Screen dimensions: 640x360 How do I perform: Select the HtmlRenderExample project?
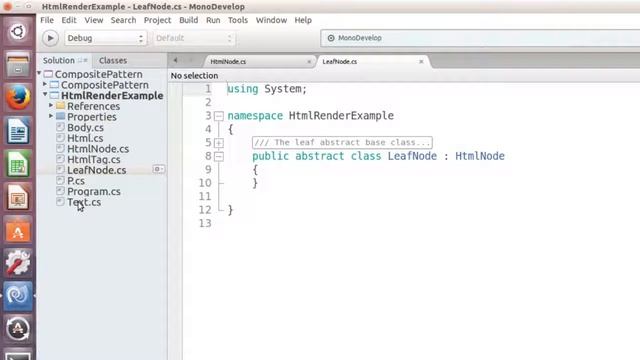click(112, 96)
